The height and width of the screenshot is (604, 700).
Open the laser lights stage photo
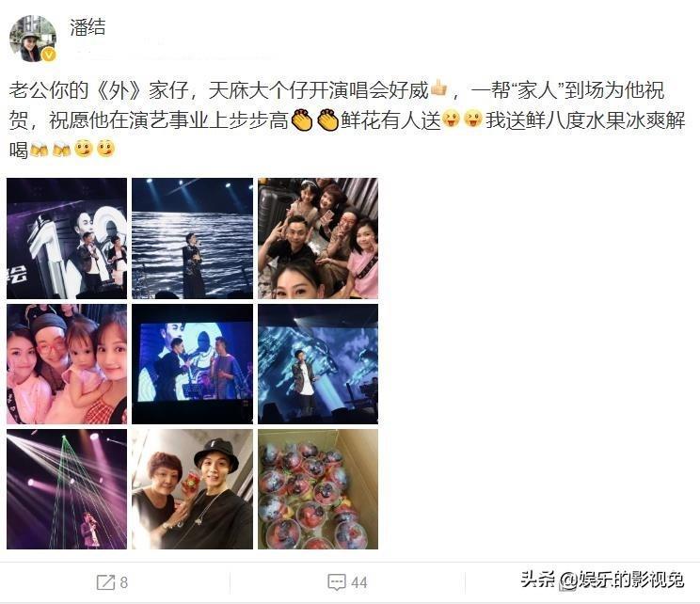tap(67, 489)
